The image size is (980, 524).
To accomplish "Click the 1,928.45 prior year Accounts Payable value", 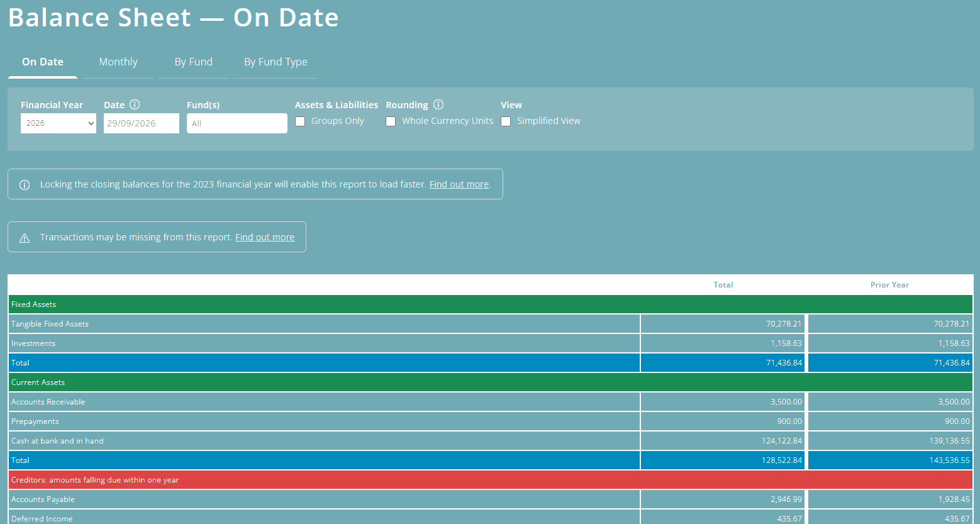I will pos(954,499).
